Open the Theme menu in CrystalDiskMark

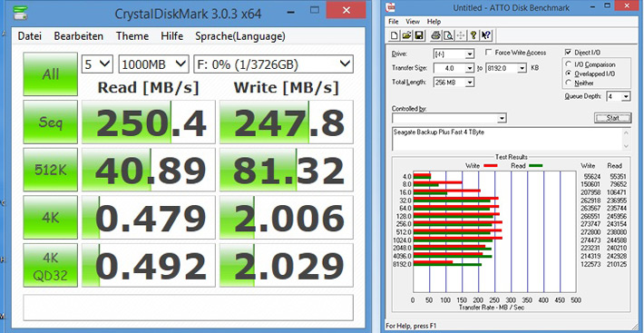132,36
